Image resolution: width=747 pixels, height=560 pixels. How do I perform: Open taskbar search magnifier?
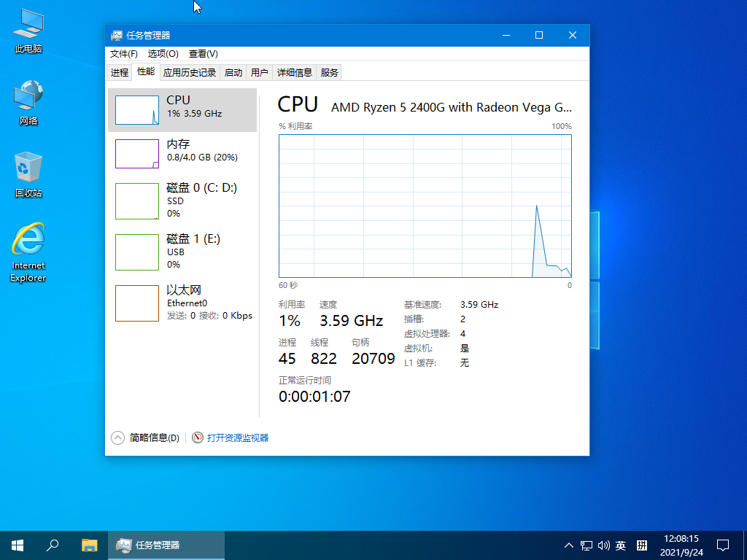tap(53, 545)
